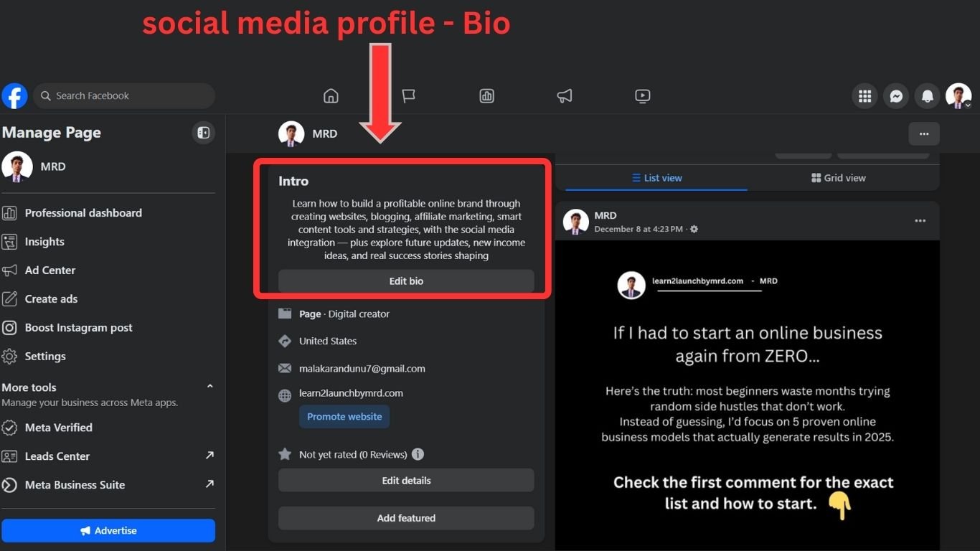
Task: Click the MRD post author name
Action: 606,215
